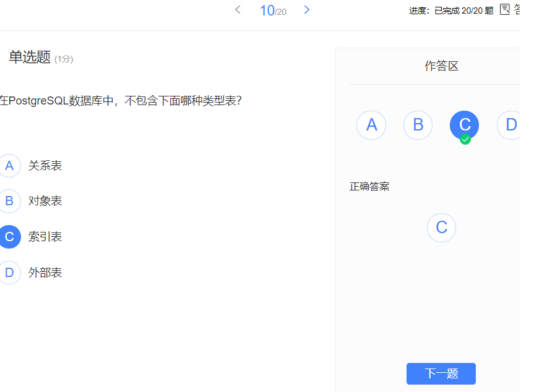Screen dimensions: 534x392
Task: Click the question number 10/20 indicator
Action: point(273,11)
